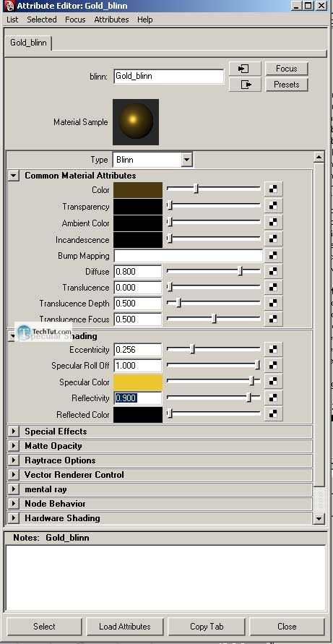Collapse Common Material Attributes section
The width and height of the screenshot is (333, 644).
pos(14,176)
